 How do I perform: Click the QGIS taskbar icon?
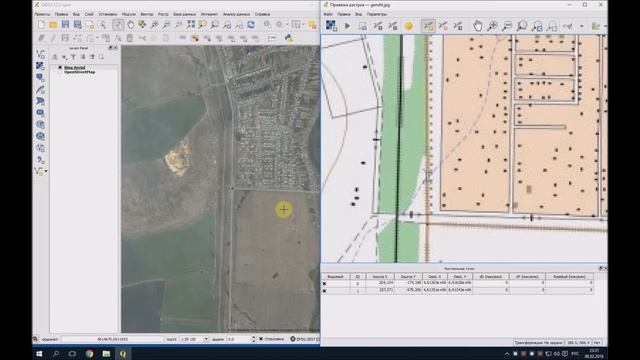(x=123, y=353)
